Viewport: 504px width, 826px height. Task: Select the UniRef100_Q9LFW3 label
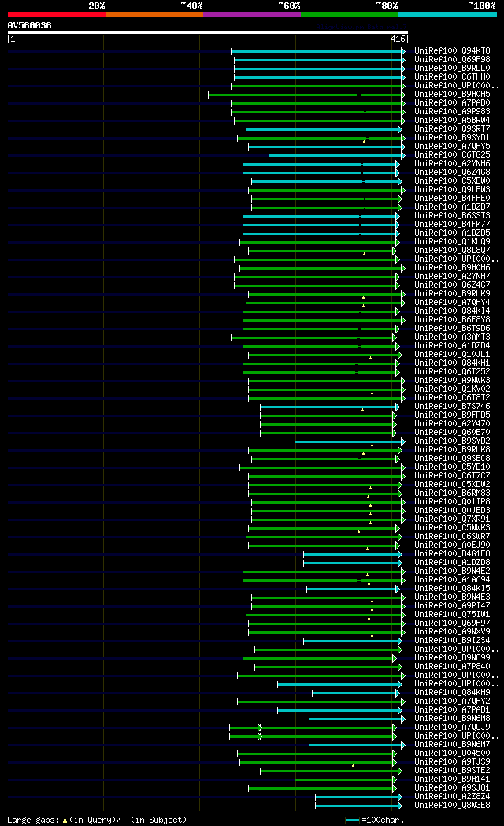452,190
